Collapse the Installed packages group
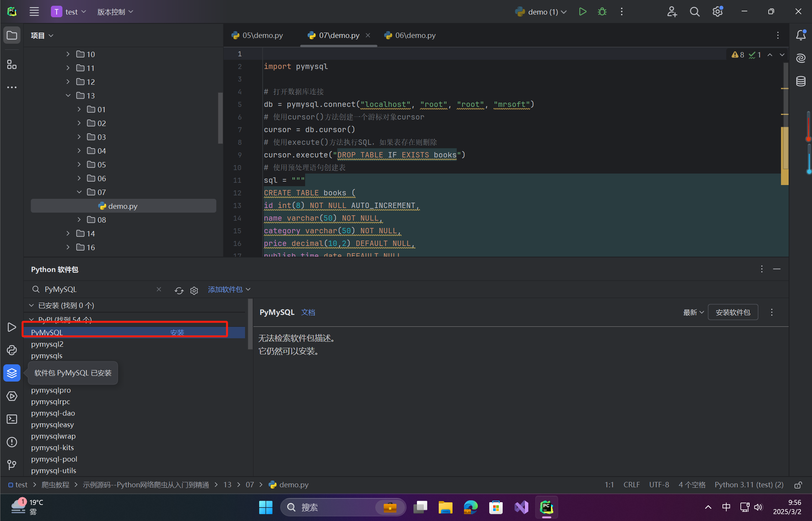 pos(31,305)
